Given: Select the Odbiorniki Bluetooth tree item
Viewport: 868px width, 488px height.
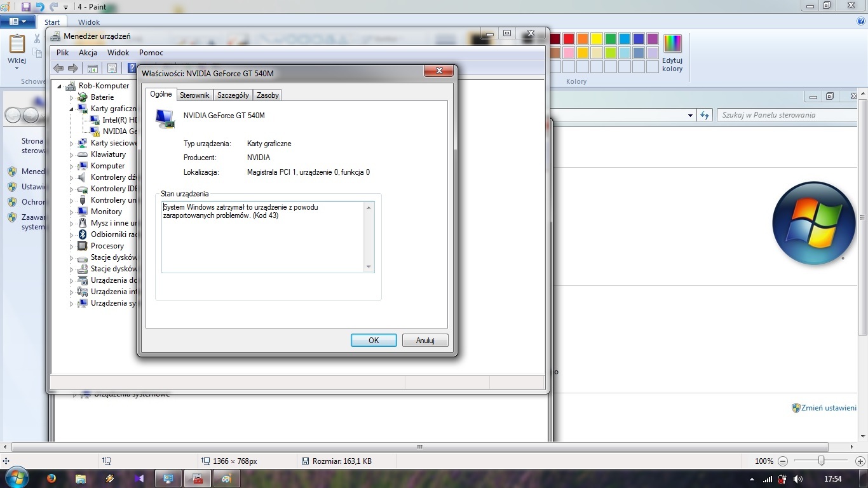Looking at the screenshot, I should tap(108, 234).
